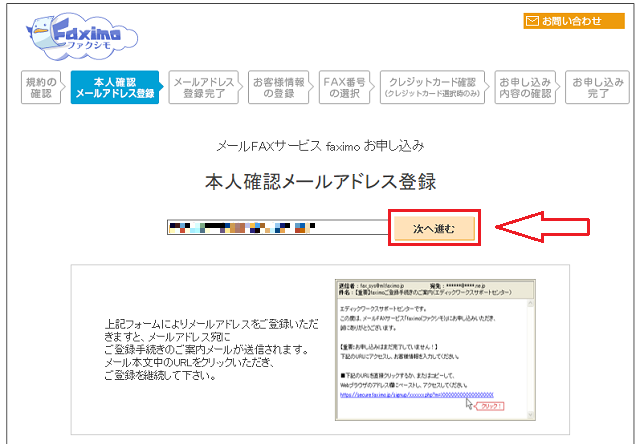Select the お申し込み内容の確認 step
Screen dimensions: 640x444
click(526, 87)
